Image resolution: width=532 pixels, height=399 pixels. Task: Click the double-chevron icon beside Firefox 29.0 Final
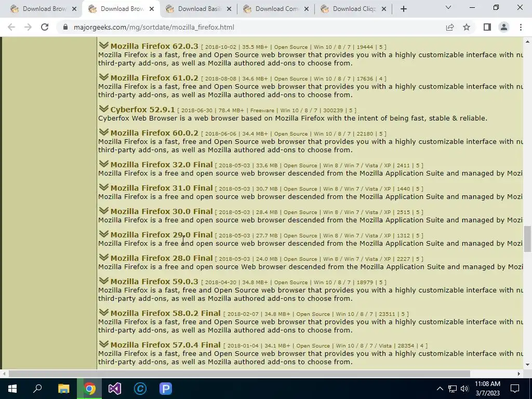pyautogui.click(x=104, y=234)
